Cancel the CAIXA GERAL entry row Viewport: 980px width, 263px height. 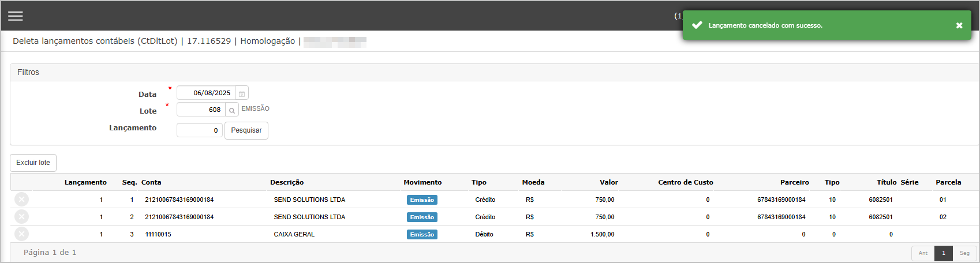21,234
